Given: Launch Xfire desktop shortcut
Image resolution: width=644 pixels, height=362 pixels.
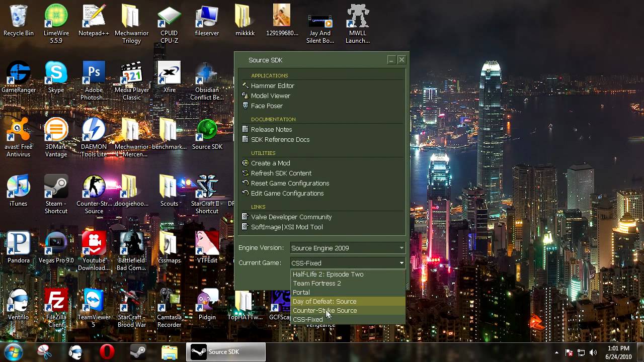Looking at the screenshot, I should pos(169,77).
